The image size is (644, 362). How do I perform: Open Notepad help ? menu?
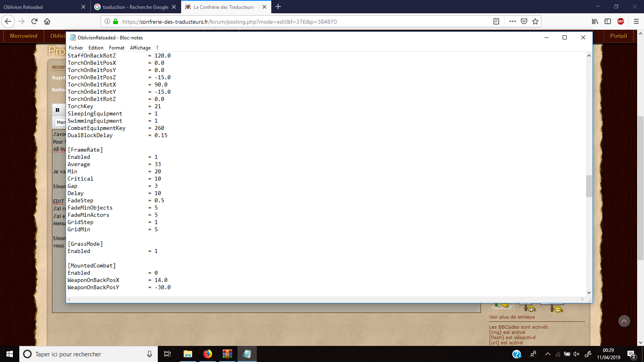[157, 47]
